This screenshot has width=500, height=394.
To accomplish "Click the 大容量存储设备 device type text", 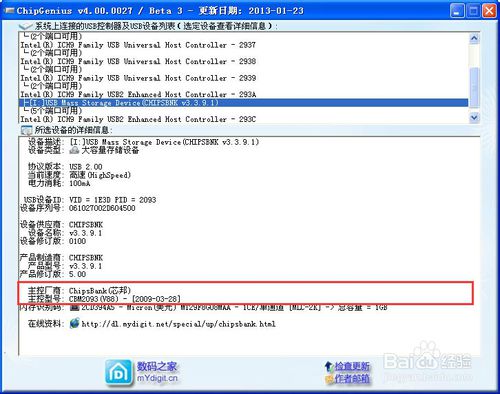I will [x=110, y=150].
